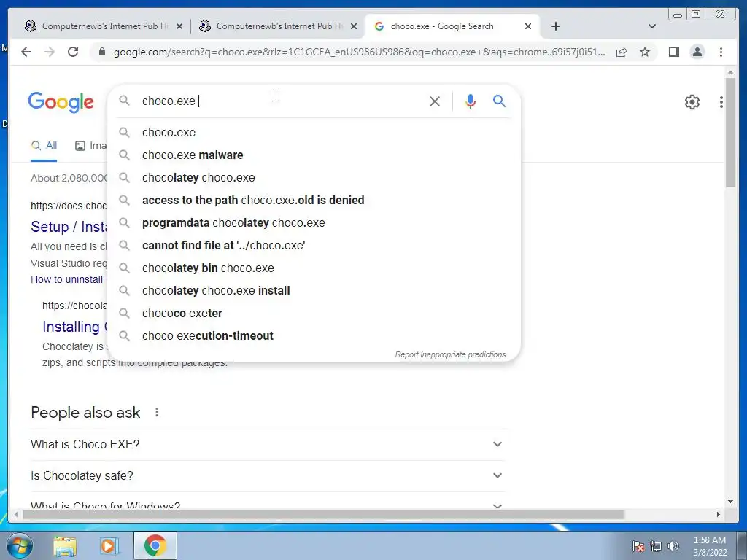The image size is (747, 560).
Task: Pick 'access to the path choco.exe.old is denied'
Action: coord(314,200)
